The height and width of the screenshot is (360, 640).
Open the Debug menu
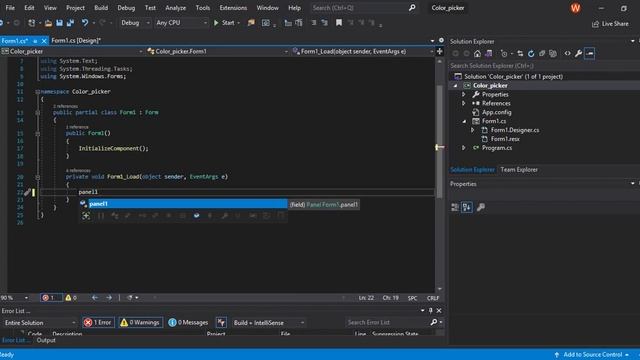(126, 8)
